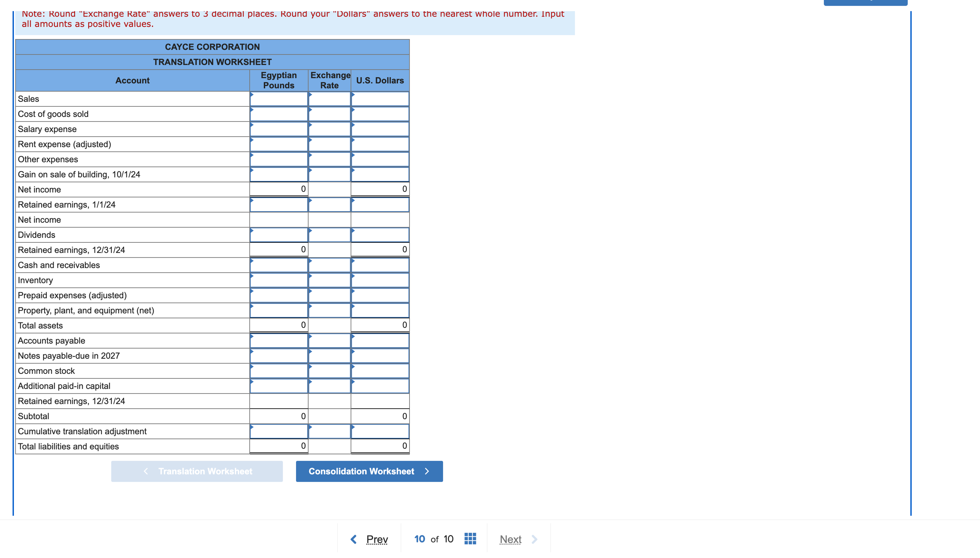
Task: Click the Next right chevron arrow
Action: coord(534,539)
